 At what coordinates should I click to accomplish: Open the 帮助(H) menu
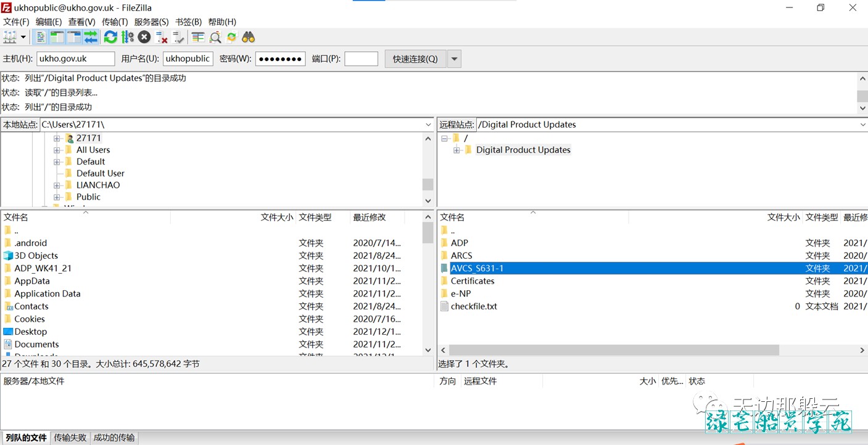coord(222,22)
